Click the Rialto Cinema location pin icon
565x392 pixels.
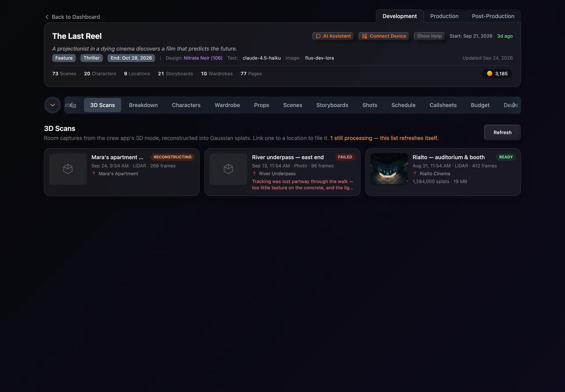[x=415, y=174]
